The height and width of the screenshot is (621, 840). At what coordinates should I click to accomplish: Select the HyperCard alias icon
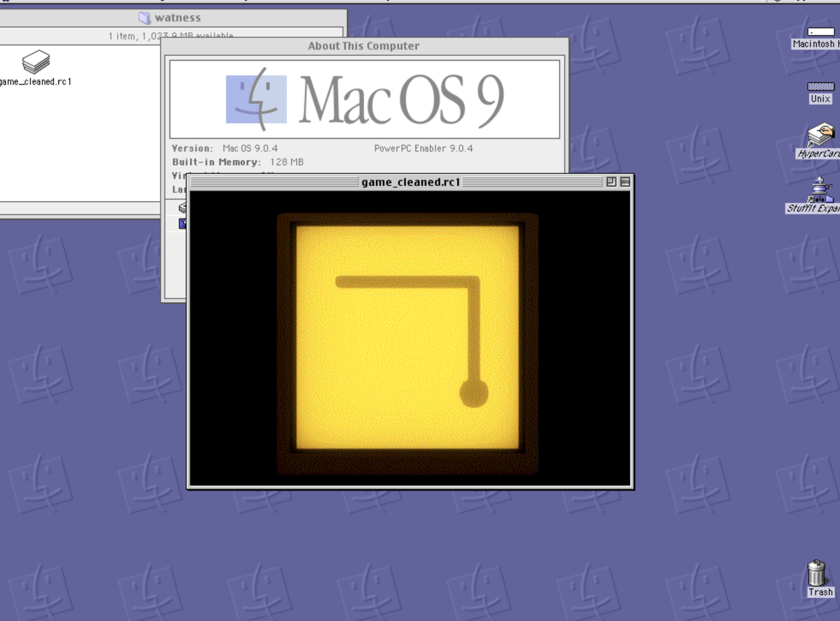820,135
